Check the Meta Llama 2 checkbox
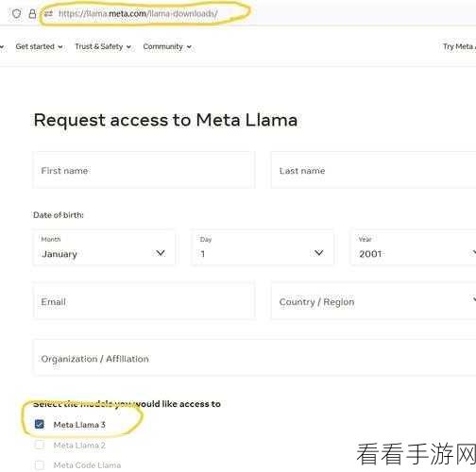 coord(40,445)
